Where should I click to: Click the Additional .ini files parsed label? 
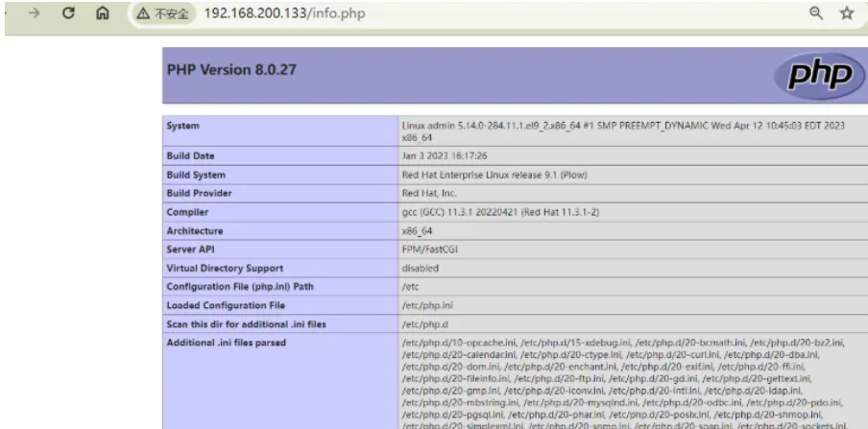coord(226,343)
